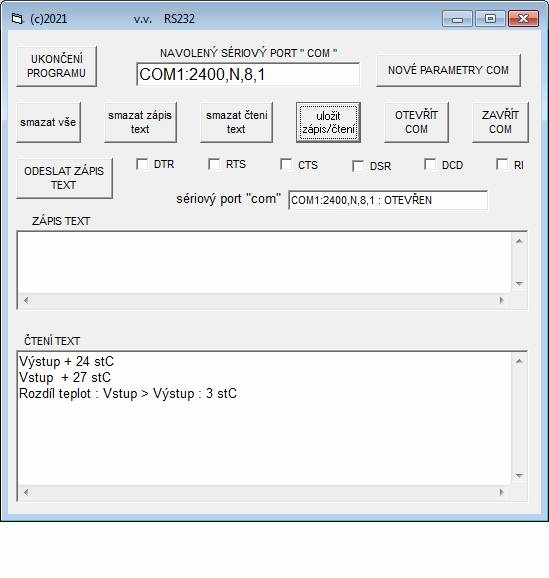The height and width of the screenshot is (578, 549).
Task: Tick the DSR checkbox
Action: pyautogui.click(x=358, y=166)
